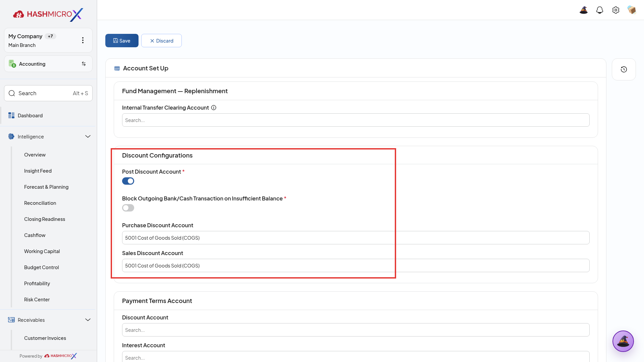
Task: Click the sidebar Search box
Action: click(48, 93)
